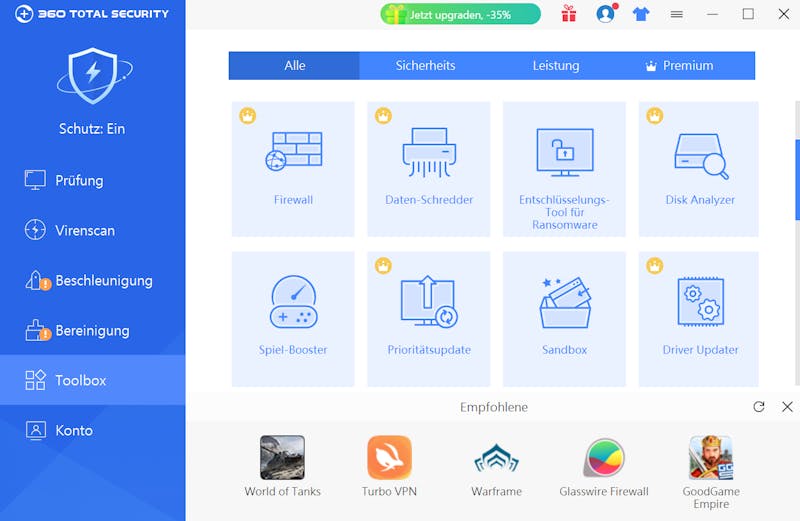Go to Prüfung in sidebar
Screen dimensions: 800x521
tap(93, 180)
